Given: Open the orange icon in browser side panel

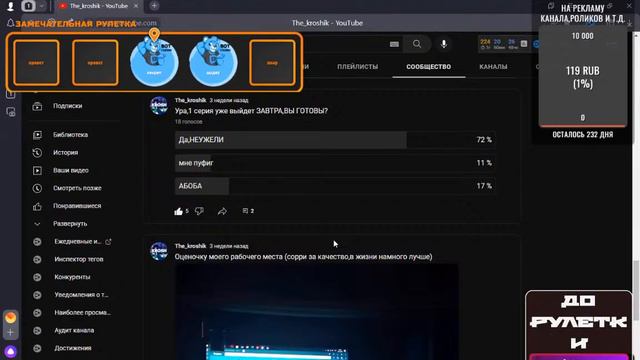Looking at the screenshot, I should click(11, 317).
